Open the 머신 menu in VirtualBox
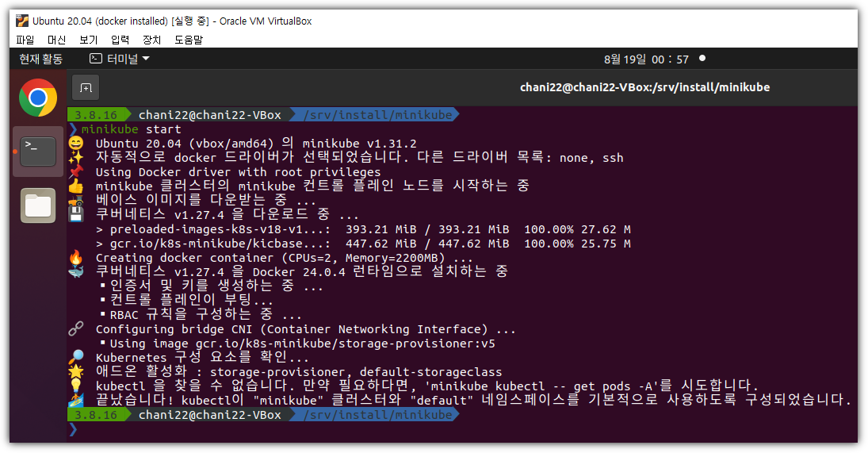This screenshot has height=453, width=868. click(x=56, y=40)
